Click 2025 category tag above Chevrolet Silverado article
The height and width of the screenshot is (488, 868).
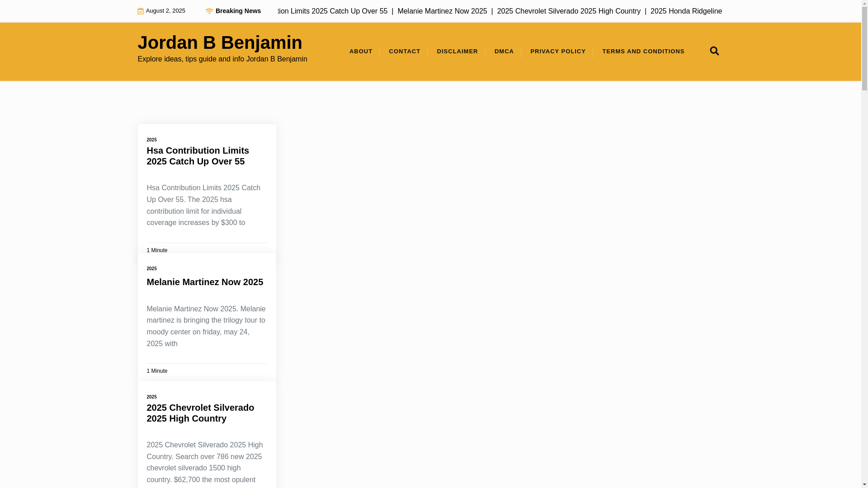(x=151, y=397)
